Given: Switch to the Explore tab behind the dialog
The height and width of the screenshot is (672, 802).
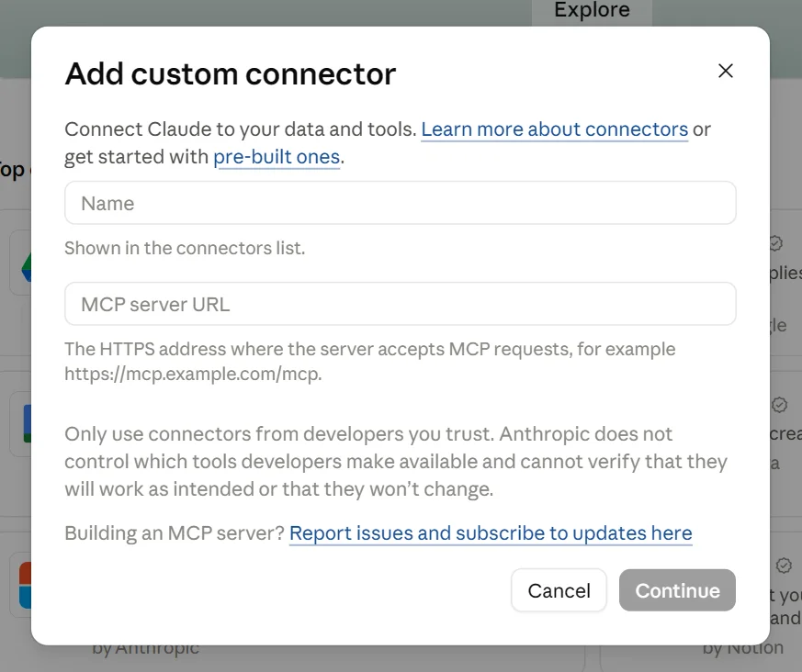Looking at the screenshot, I should pos(592,10).
